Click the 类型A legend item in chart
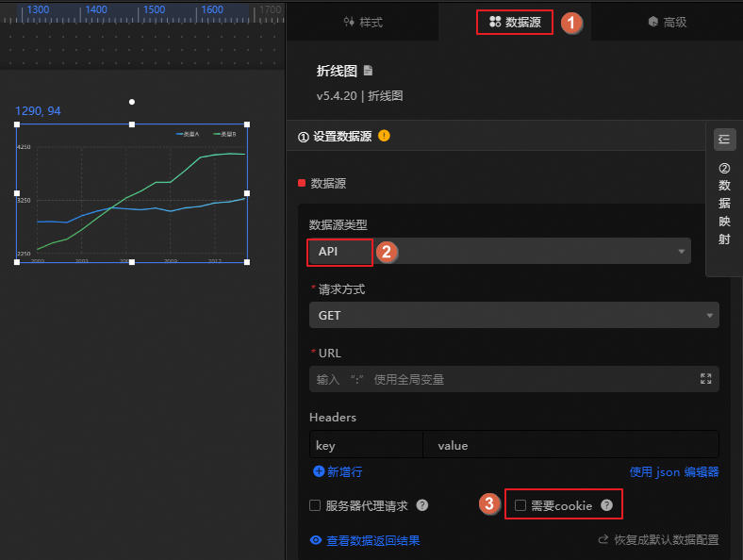 click(x=188, y=134)
